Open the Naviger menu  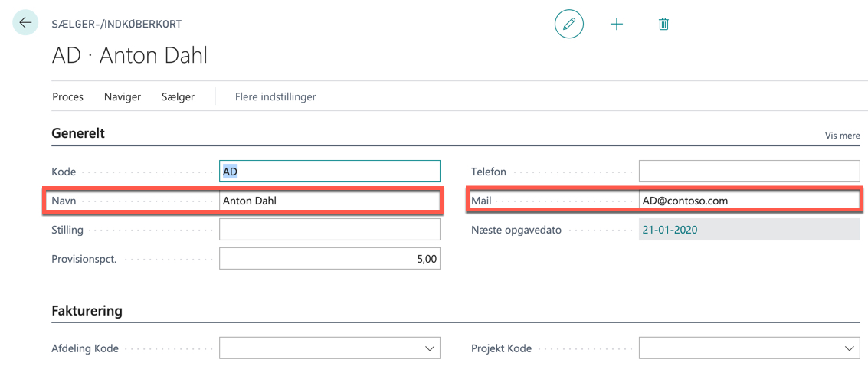tap(123, 96)
